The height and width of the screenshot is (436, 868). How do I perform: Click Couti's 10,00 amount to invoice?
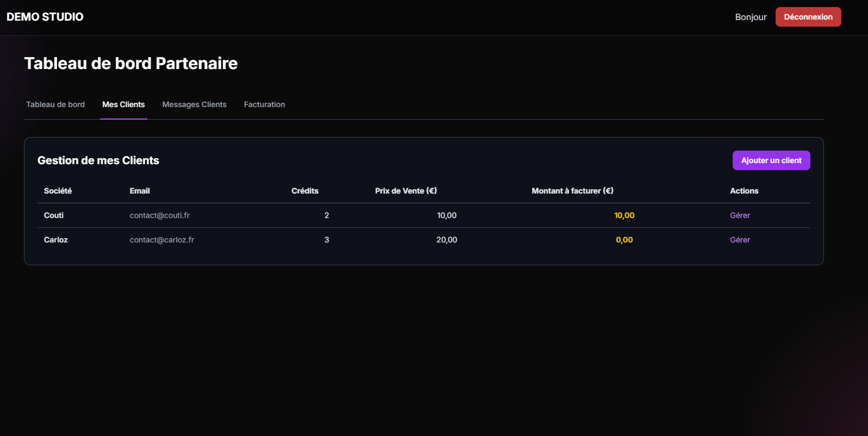point(624,215)
